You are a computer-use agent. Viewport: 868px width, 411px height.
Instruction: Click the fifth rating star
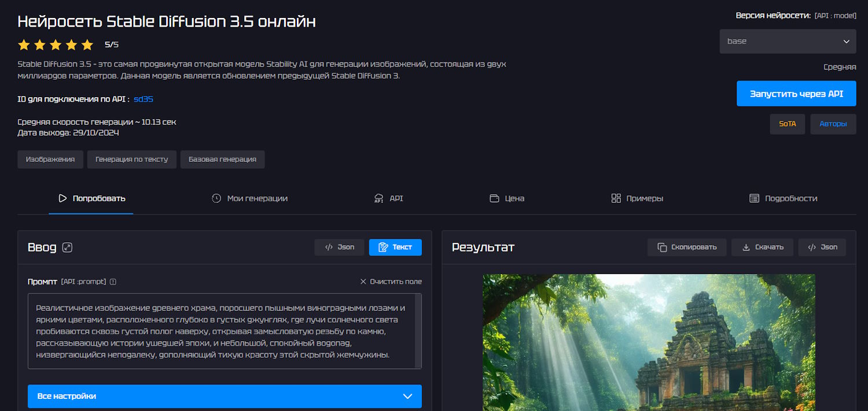[87, 45]
